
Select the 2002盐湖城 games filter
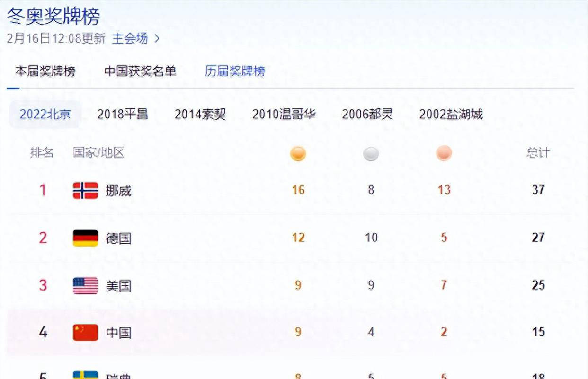click(451, 114)
